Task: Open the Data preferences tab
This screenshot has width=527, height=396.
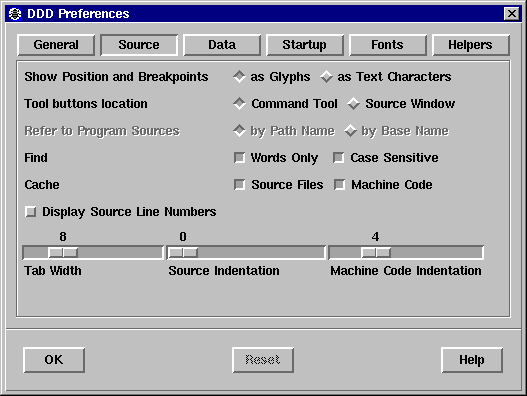Action: 222,45
